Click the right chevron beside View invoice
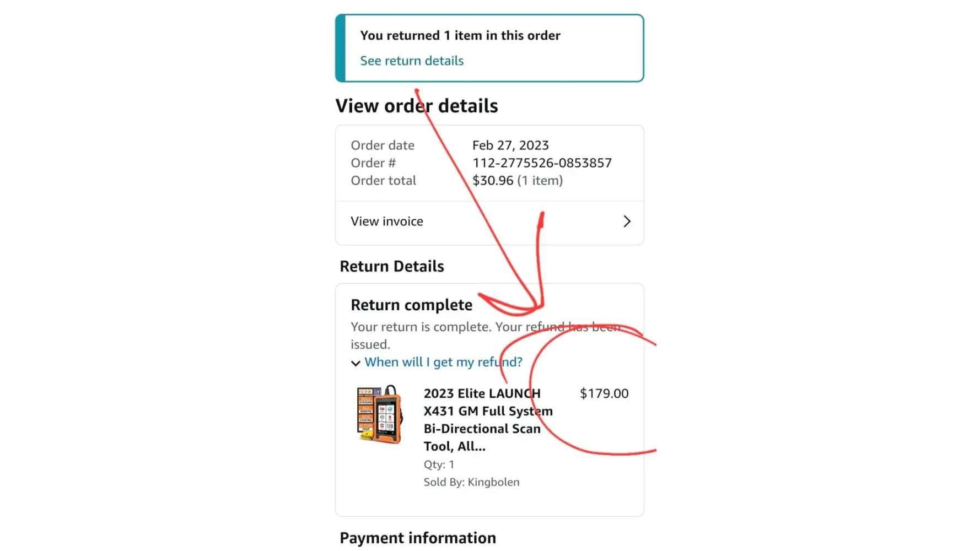Screen dimensions: 980x551 (x=627, y=222)
